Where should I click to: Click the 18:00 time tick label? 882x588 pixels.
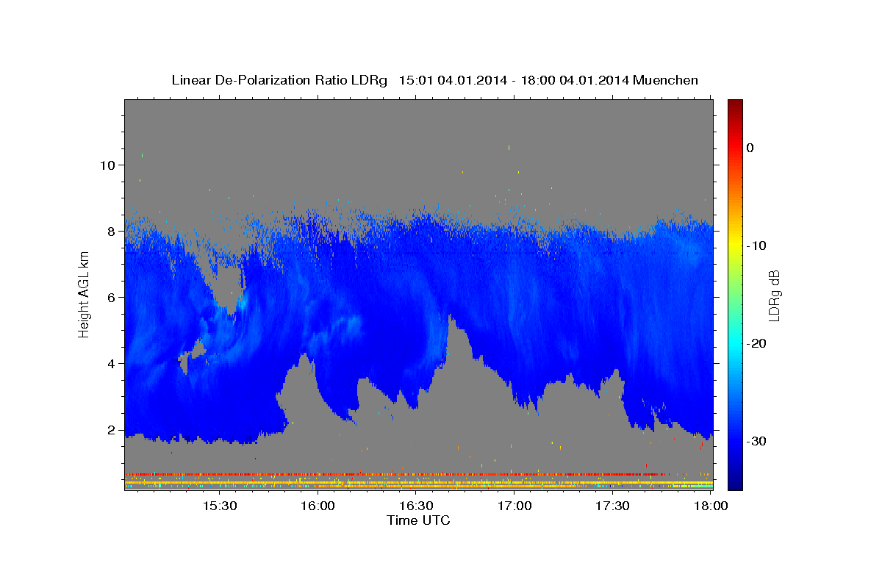pos(710,506)
